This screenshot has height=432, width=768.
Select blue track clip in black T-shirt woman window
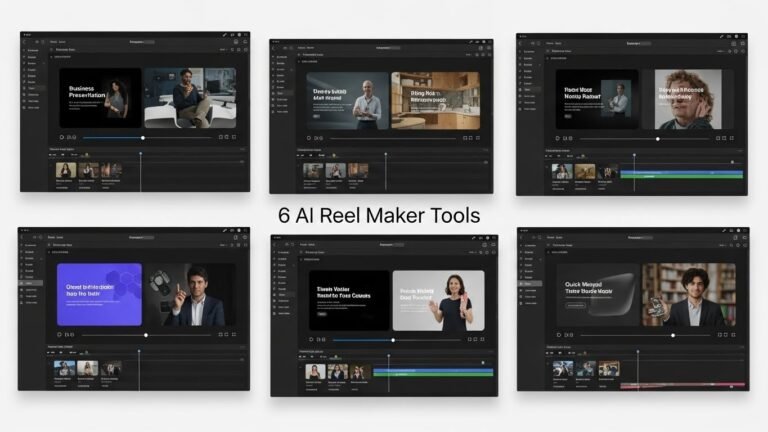click(433, 370)
